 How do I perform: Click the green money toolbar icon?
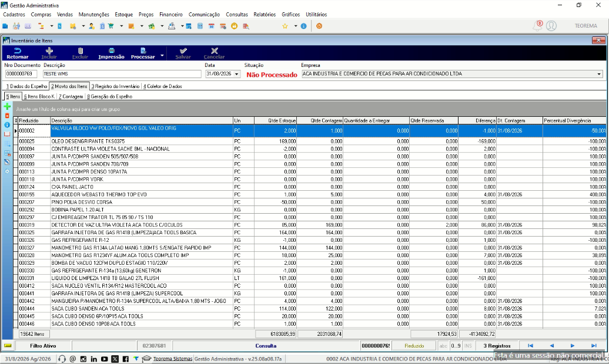tap(152, 26)
